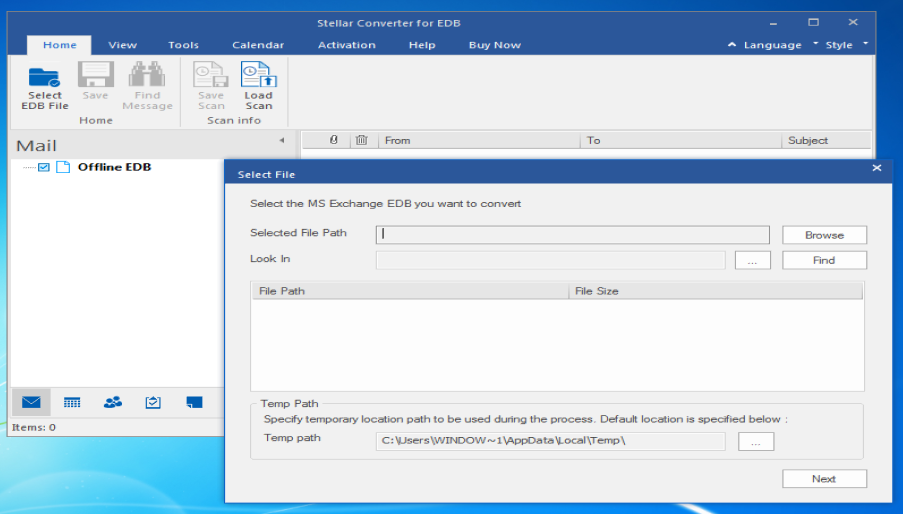
Task: Open the Mail view envelope icon
Action: tap(31, 402)
